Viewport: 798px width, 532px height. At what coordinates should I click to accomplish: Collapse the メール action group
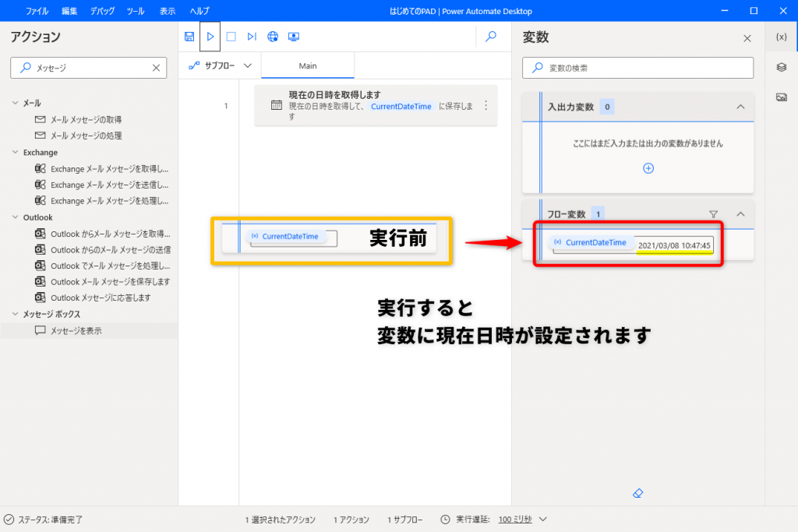click(15, 103)
